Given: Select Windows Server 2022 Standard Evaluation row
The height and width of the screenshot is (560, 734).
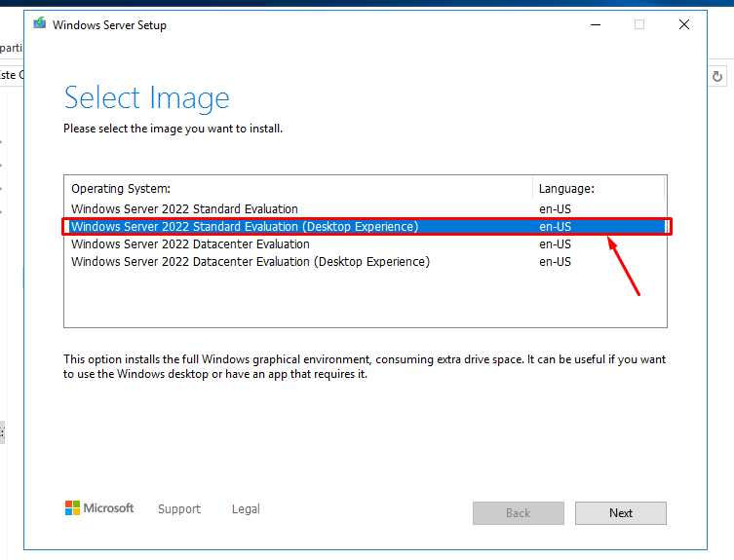Looking at the screenshot, I should tap(366, 209).
